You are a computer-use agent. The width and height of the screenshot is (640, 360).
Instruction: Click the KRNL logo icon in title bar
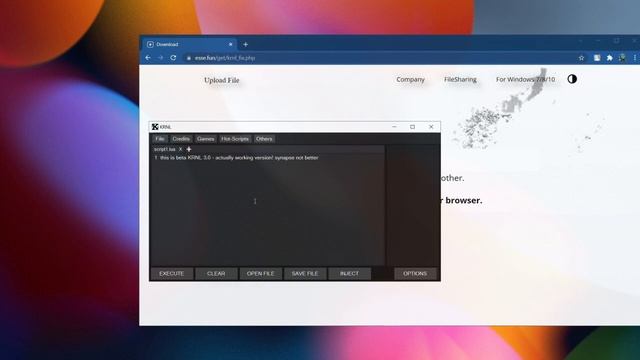pos(155,127)
